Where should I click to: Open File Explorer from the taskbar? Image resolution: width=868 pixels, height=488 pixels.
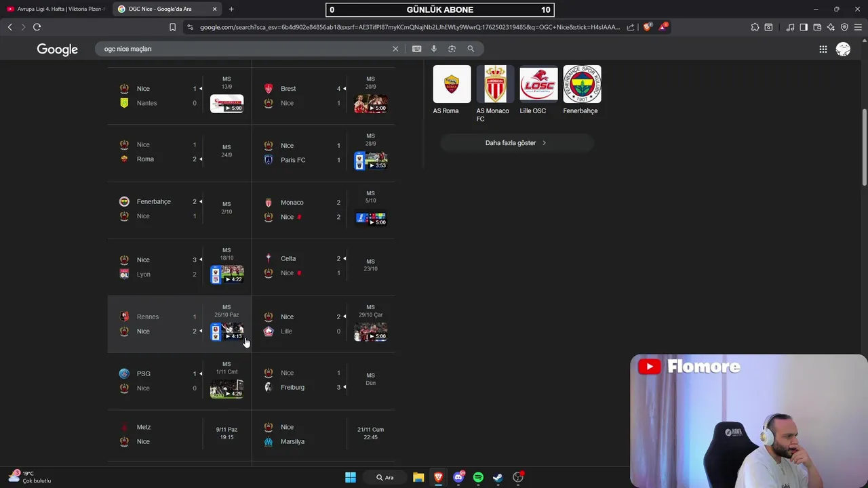pos(418,477)
